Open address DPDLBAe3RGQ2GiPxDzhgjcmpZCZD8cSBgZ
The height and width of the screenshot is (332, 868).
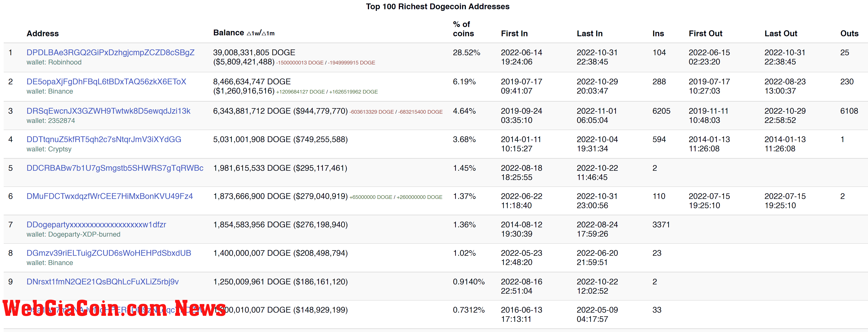[x=111, y=53]
